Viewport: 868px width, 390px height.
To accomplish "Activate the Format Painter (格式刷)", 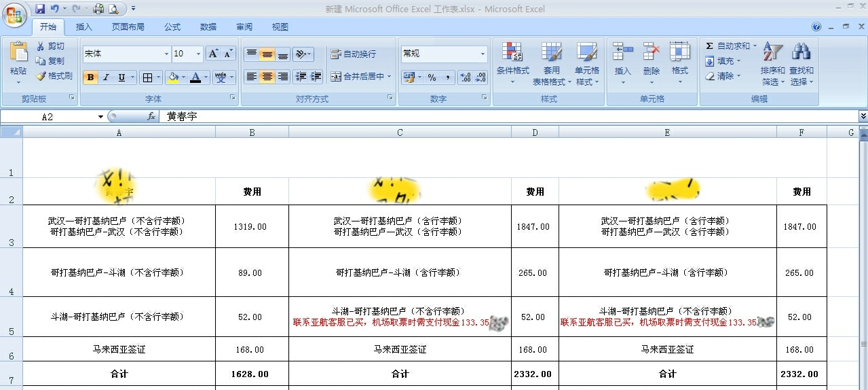I will point(54,76).
